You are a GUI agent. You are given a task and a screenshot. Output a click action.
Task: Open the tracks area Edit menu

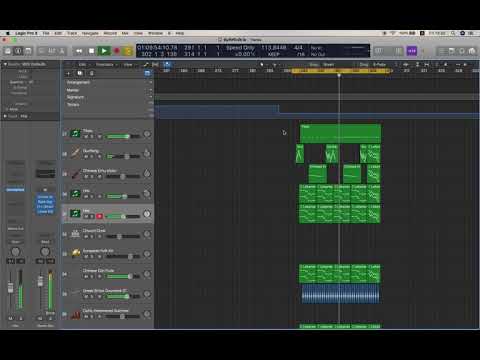click(x=82, y=64)
